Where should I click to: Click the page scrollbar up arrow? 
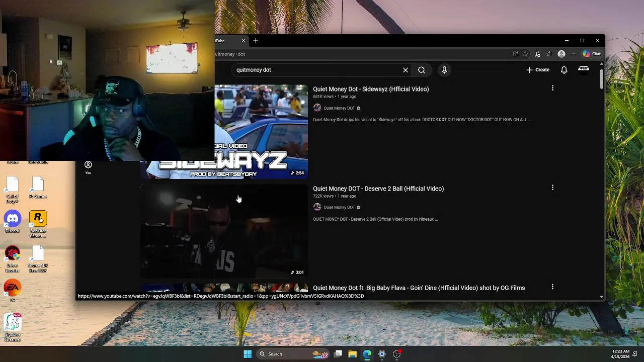point(601,64)
